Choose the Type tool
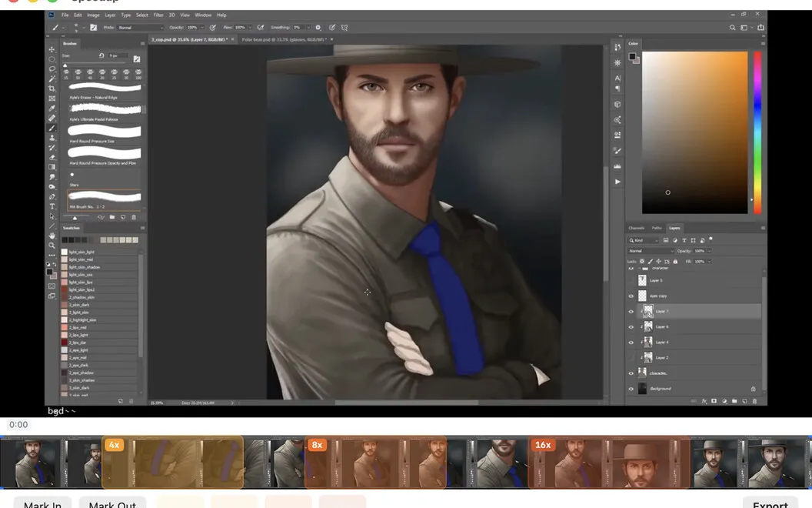This screenshot has height=508, width=812. (52, 206)
